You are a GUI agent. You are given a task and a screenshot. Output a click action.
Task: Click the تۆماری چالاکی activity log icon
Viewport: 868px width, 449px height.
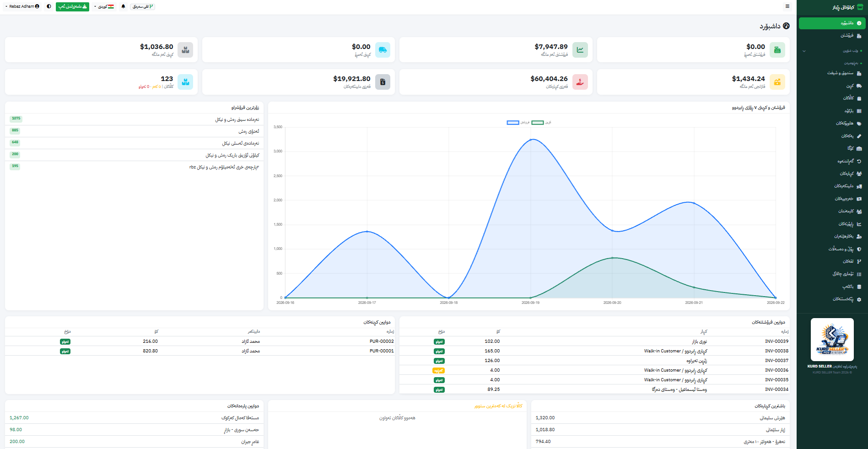(x=859, y=274)
